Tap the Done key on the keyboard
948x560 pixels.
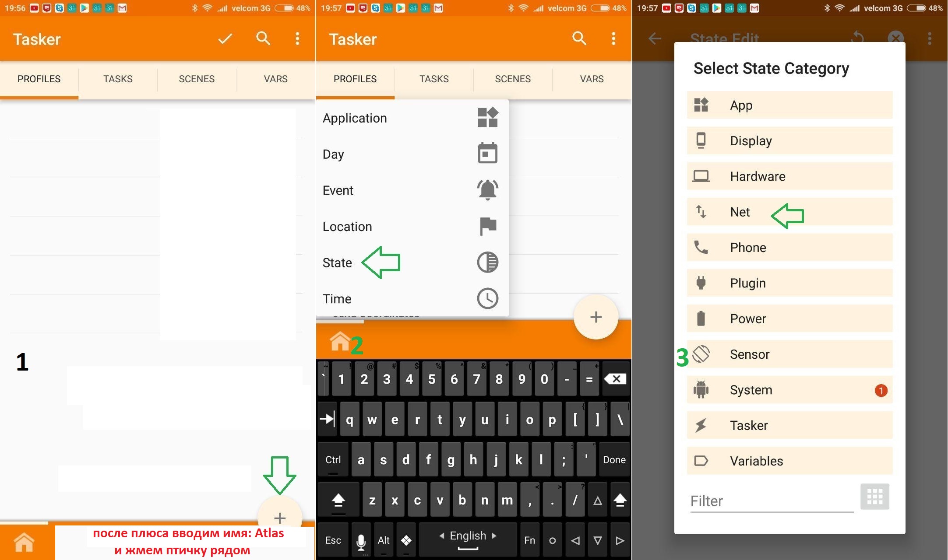(614, 459)
